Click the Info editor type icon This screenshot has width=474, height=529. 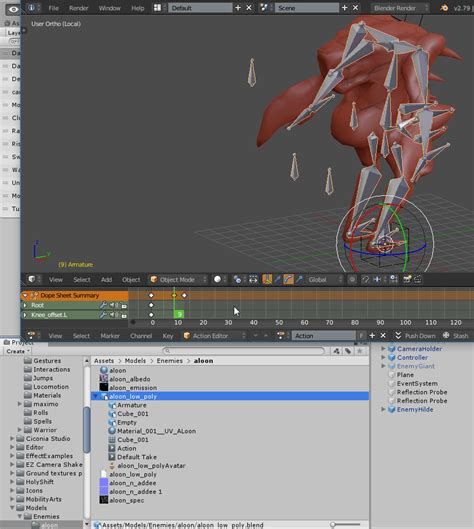coord(31,8)
